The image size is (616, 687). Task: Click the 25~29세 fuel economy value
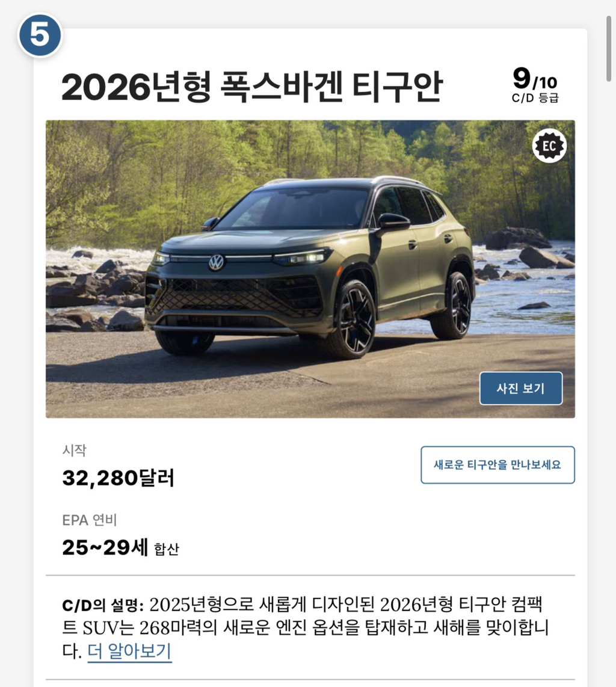105,547
